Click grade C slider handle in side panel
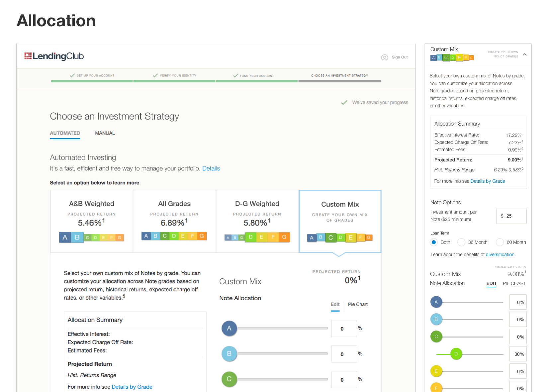 click(436, 337)
